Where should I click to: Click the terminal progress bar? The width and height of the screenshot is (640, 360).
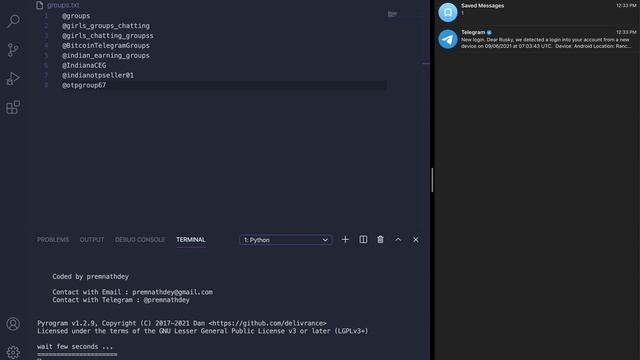click(x=77, y=354)
